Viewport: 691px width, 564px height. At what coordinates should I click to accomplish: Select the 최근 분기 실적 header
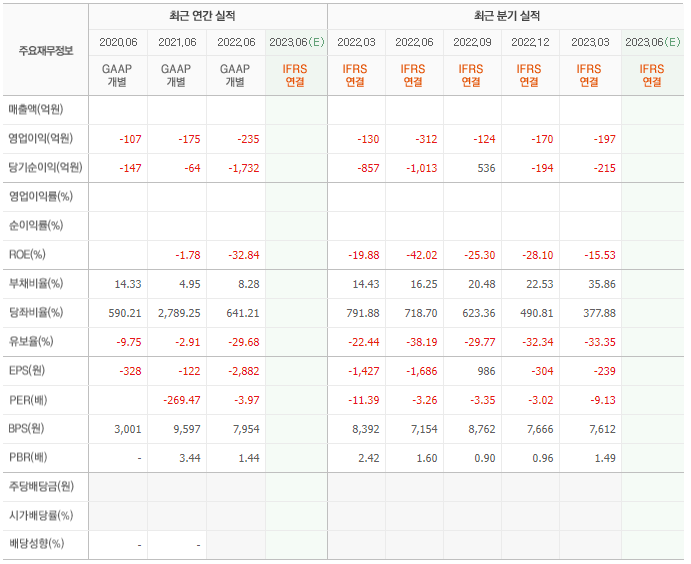pos(507,16)
